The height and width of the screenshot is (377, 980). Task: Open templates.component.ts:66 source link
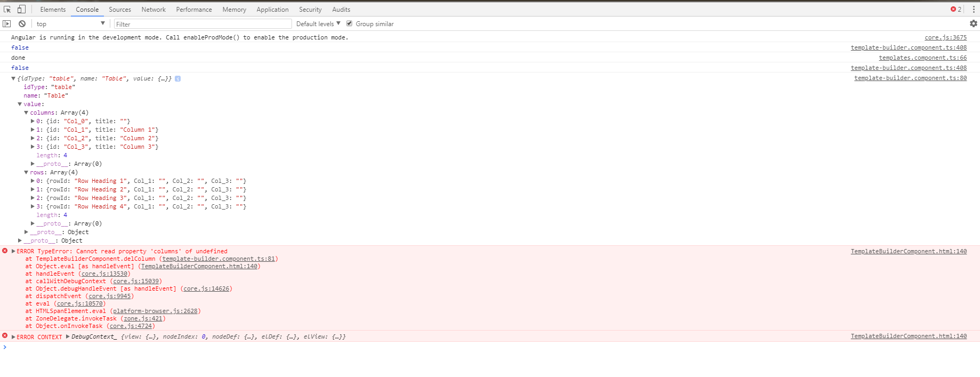pos(922,58)
